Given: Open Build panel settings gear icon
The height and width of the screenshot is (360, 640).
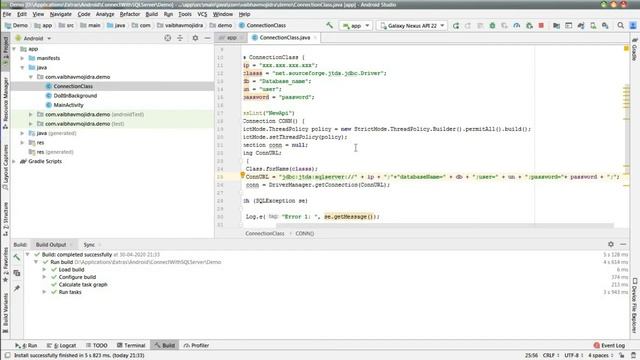Looking at the screenshot, I should (611, 244).
